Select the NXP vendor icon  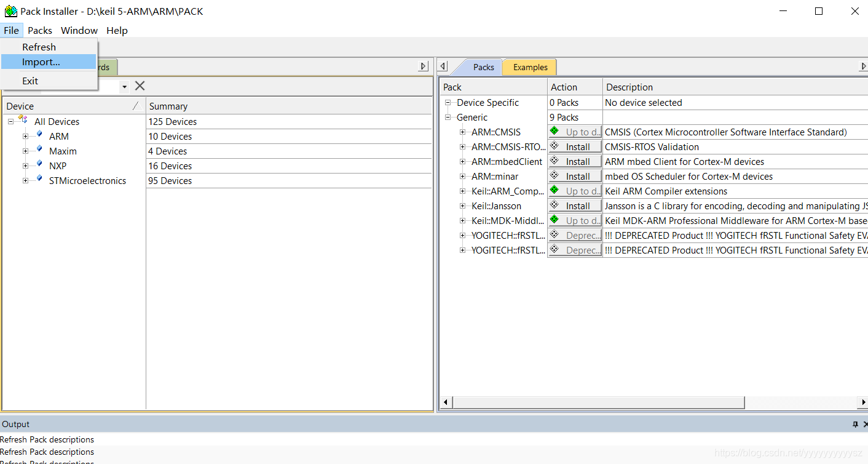coord(39,164)
